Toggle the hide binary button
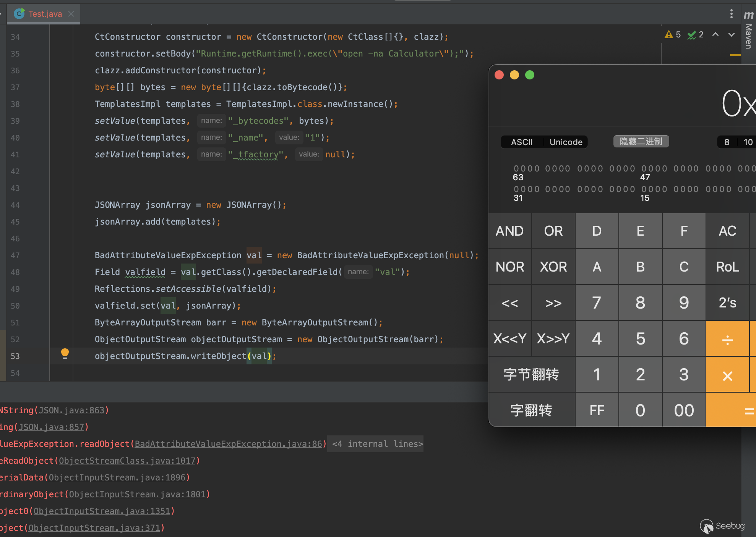 point(641,142)
